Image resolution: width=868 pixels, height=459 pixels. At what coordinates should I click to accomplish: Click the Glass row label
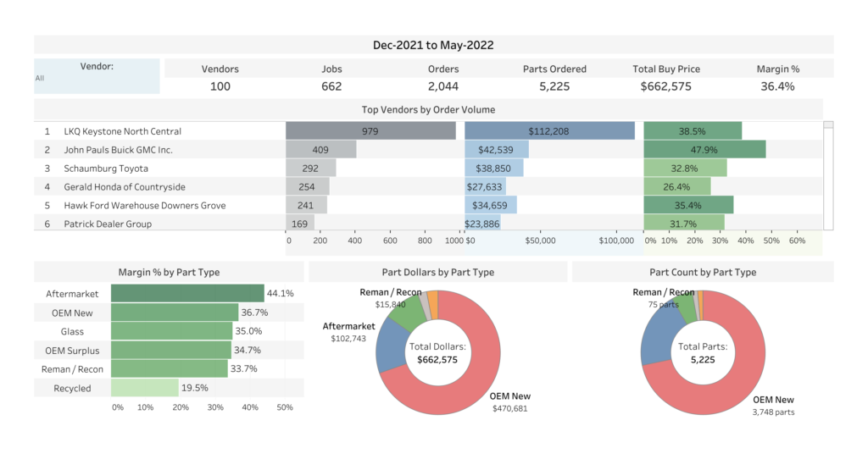click(73, 331)
